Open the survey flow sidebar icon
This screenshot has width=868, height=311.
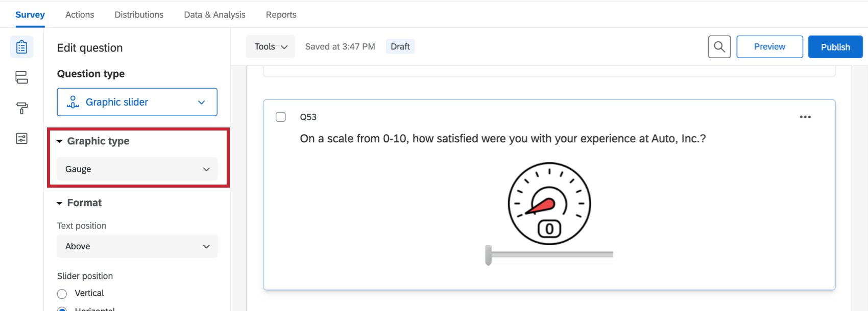click(21, 77)
